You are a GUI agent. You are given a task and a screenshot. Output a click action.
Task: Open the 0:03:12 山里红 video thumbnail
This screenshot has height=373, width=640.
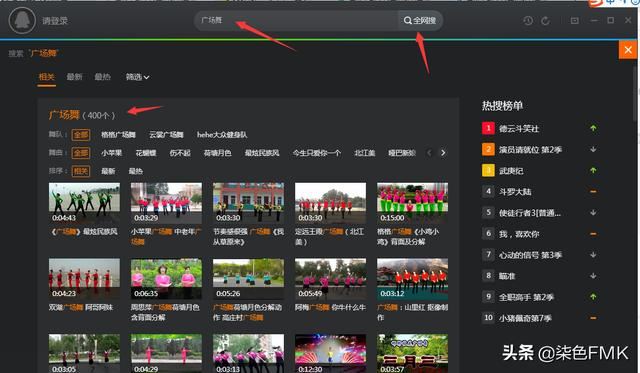(413, 279)
